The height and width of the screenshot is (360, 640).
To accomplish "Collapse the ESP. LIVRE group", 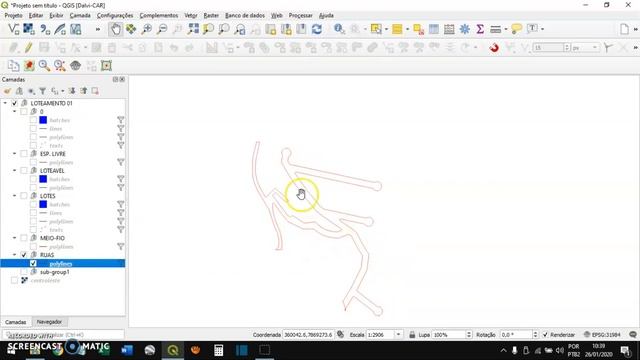I will pos(15,154).
